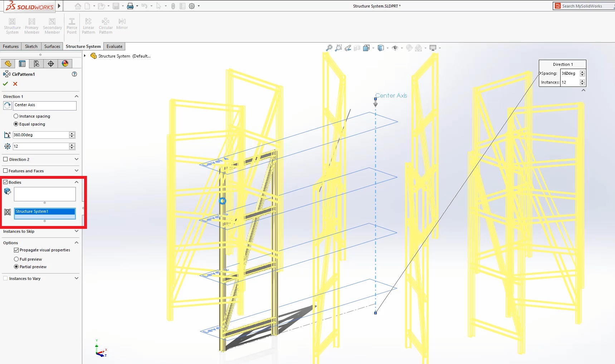Open the Options gear in the top toolbar
The width and height of the screenshot is (615, 364).
192,6
